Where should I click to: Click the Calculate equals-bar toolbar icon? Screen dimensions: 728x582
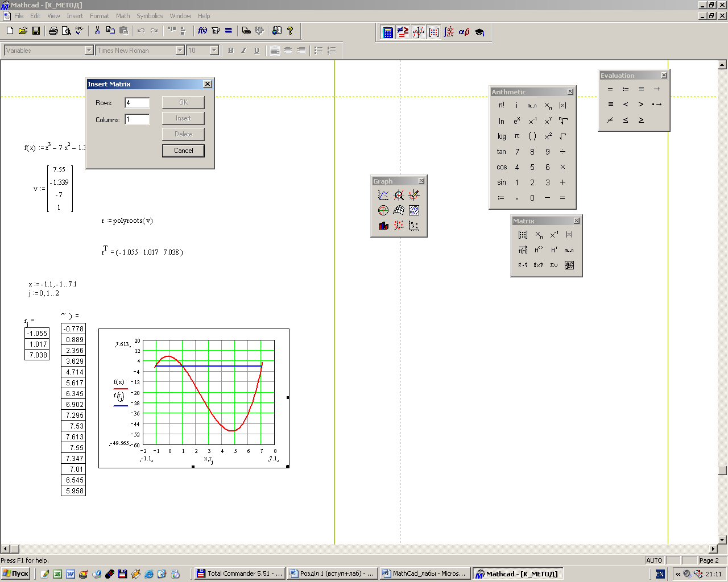229,31
